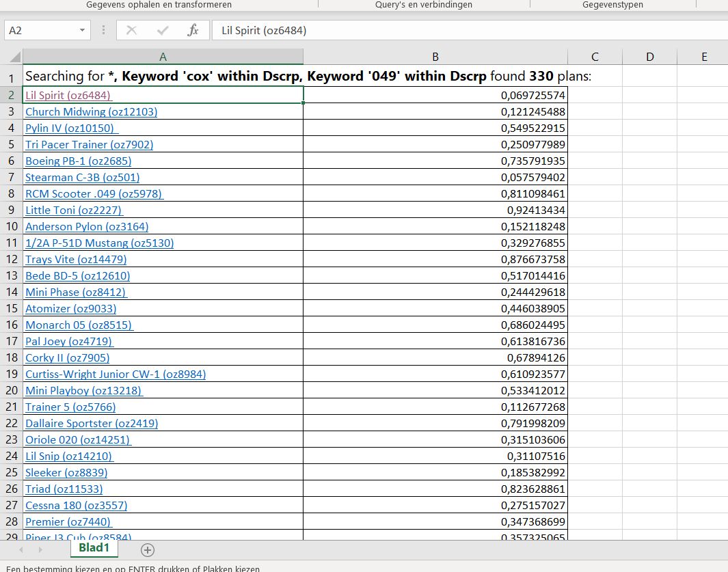Click the Select All corner triangle

(15, 57)
